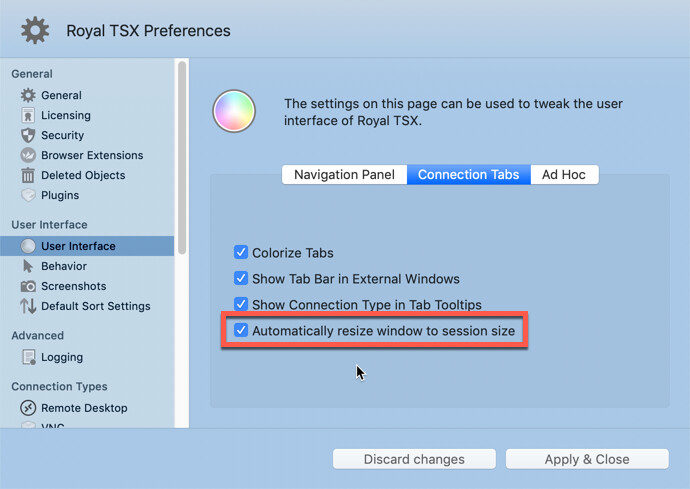Open the Licensing preferences icon
Image resolution: width=690 pixels, height=489 pixels.
[28, 115]
